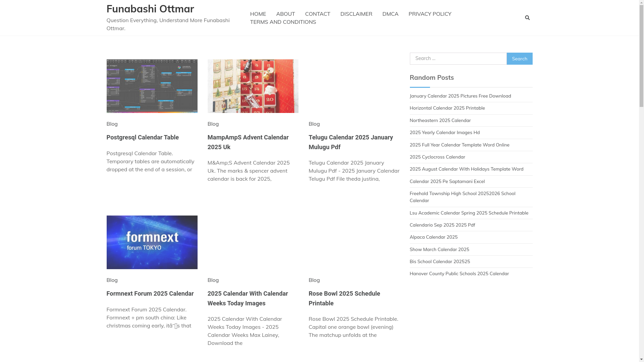Open 2025 August Calendar With Holidays Template
Viewport: 644px width, 362px height.
coord(466,169)
